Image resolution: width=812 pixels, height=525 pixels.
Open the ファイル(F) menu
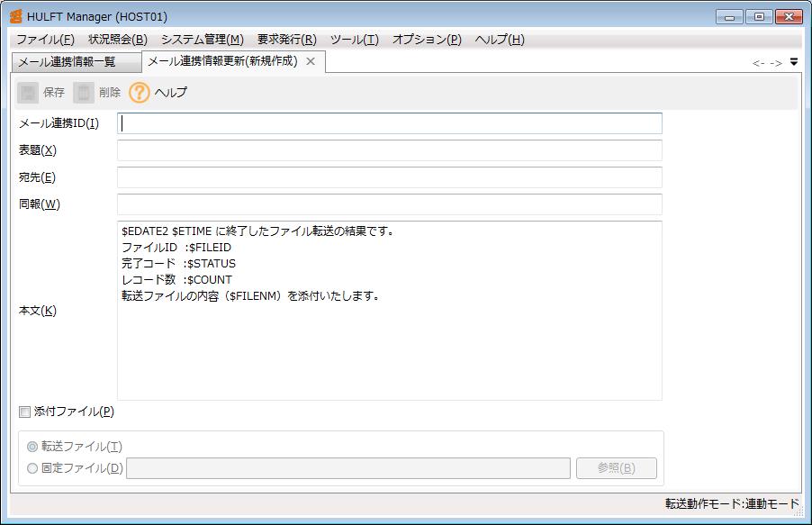pos(46,40)
